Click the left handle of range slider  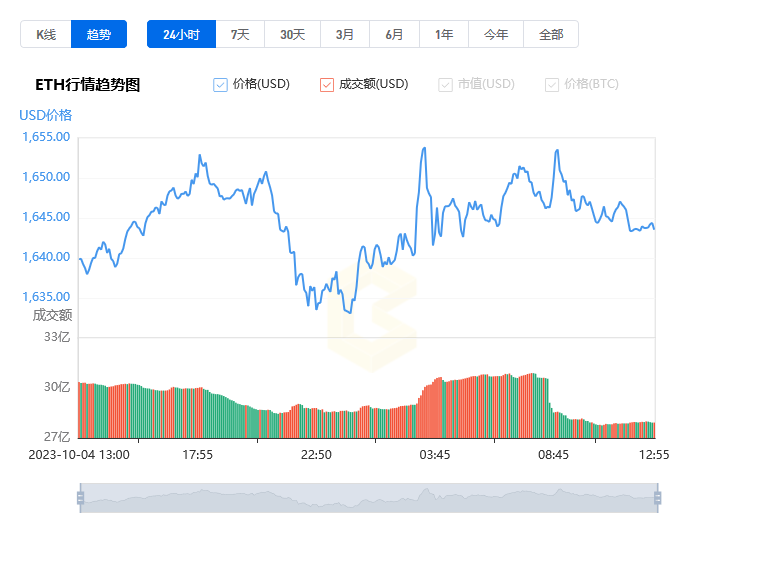81,498
